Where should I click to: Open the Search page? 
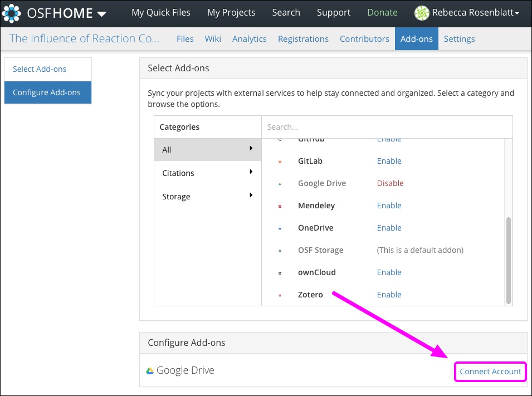tap(286, 13)
